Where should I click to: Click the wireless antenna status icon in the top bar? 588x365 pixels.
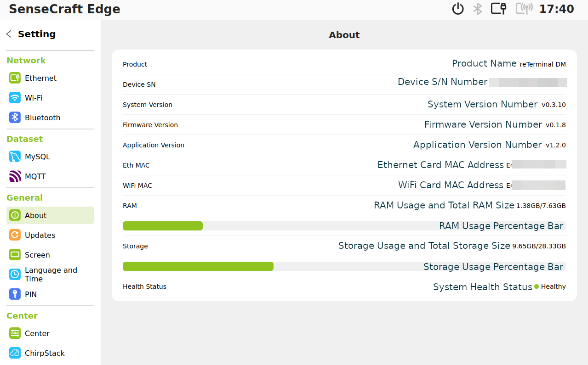pos(524,9)
